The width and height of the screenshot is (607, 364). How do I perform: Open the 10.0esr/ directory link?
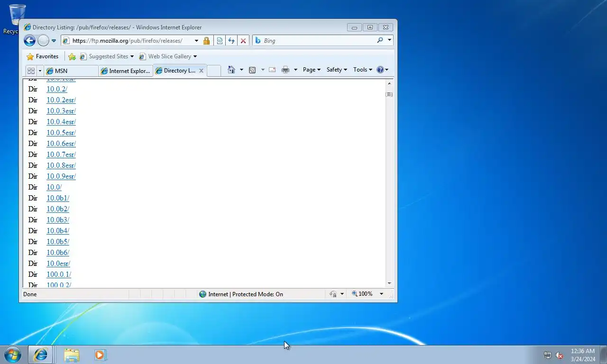pos(58,264)
